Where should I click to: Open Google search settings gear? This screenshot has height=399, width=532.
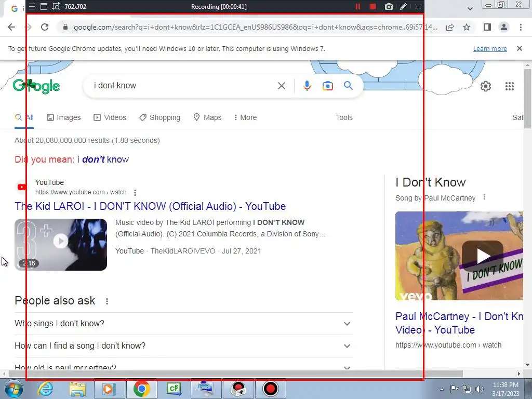pos(486,86)
